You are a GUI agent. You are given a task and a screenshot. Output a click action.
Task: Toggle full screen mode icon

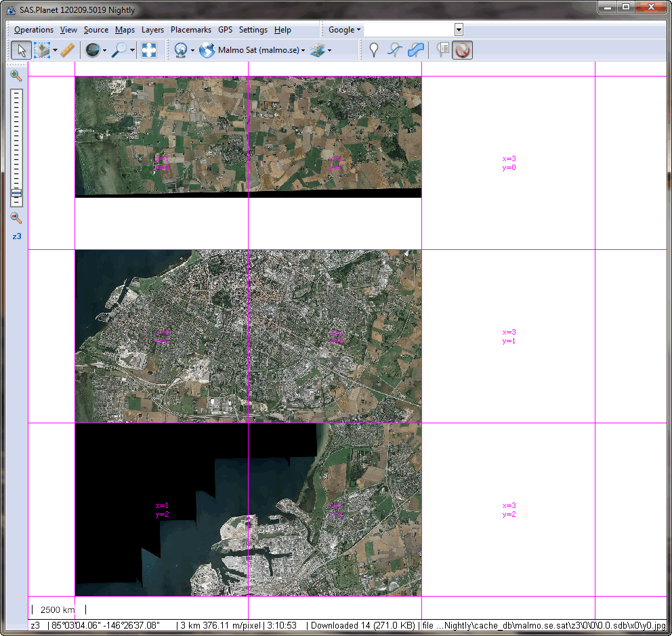(x=149, y=50)
